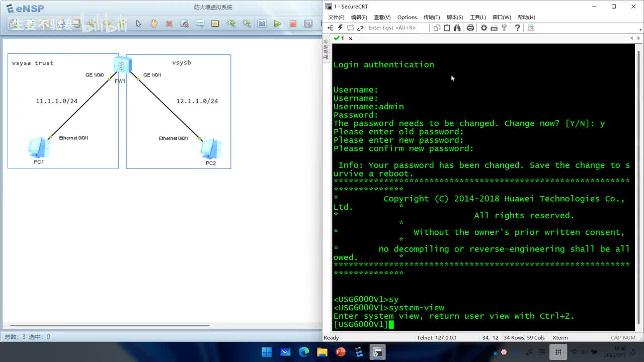Click the delete-all-connections tool in eNSP

pyautogui.click(x=185, y=24)
